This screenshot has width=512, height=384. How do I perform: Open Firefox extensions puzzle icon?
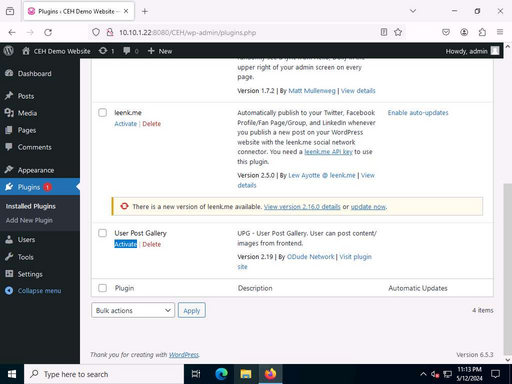point(482,32)
